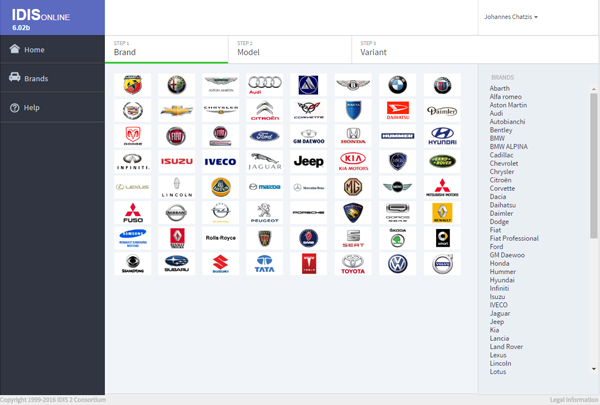Choose the Subaru logo tile
Image resolution: width=600 pixels, height=405 pixels.
(x=176, y=263)
